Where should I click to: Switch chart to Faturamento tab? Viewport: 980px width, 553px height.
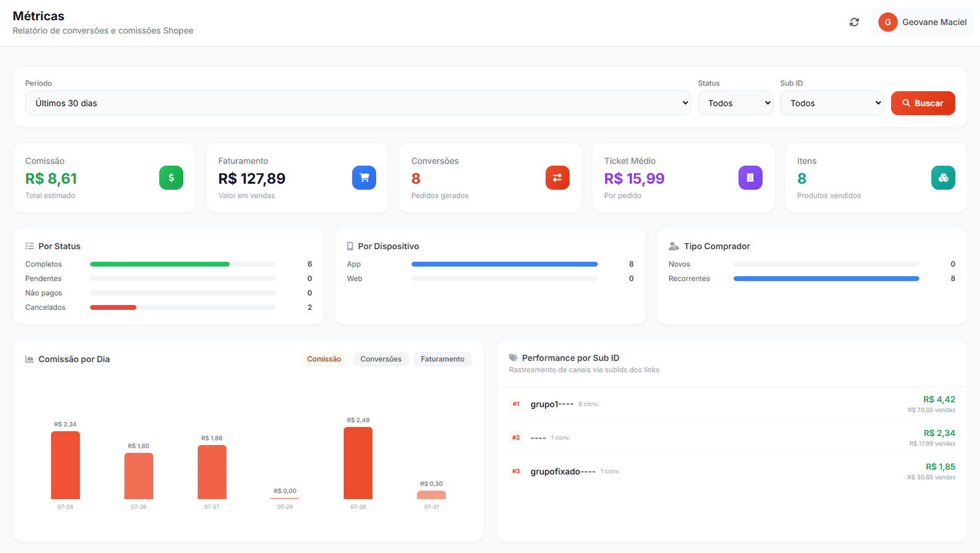443,359
